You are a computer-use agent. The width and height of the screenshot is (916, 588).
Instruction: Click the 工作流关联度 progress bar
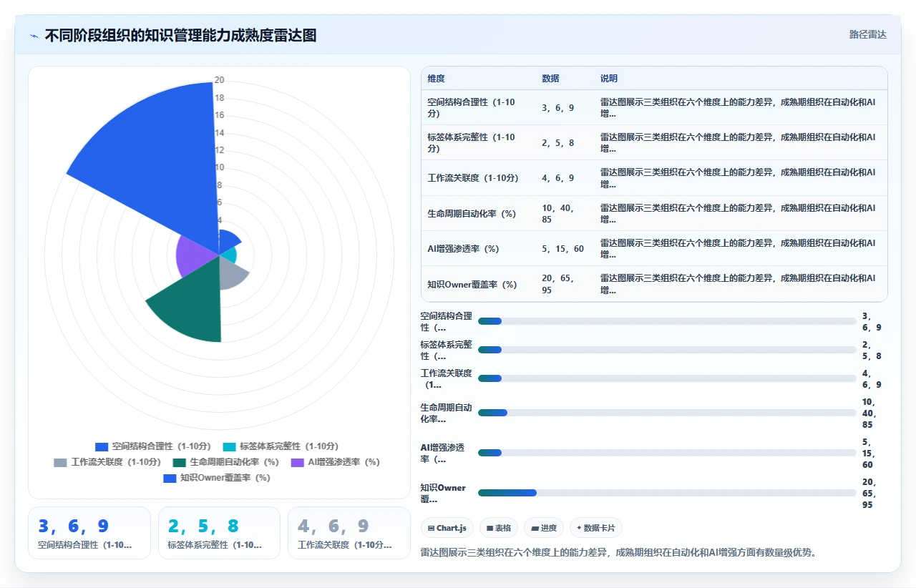pyautogui.click(x=667, y=378)
